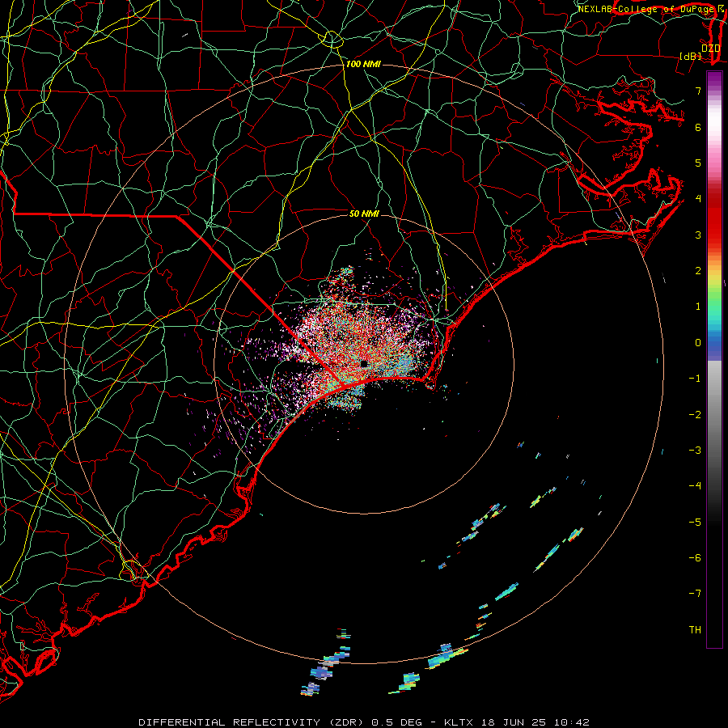Click the "100 NMI" range ring label
Image resolution: width=728 pixels, height=728 pixels.
[x=363, y=64]
